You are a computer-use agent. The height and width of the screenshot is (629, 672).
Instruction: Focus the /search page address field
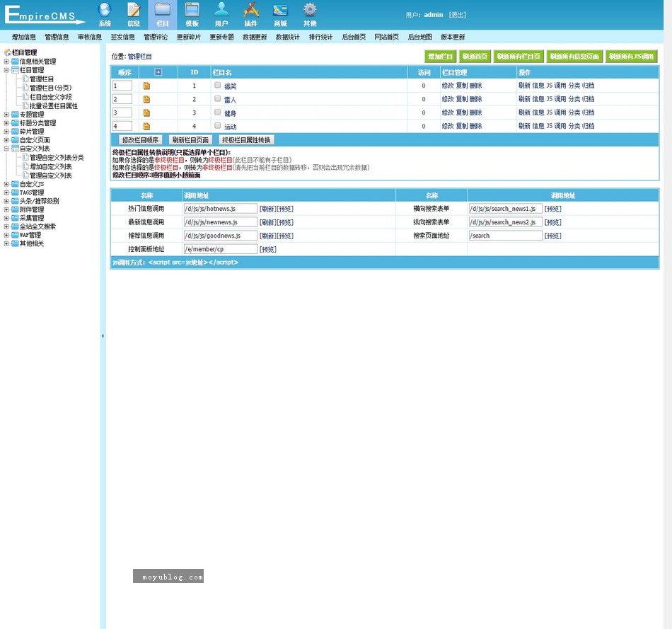click(506, 236)
